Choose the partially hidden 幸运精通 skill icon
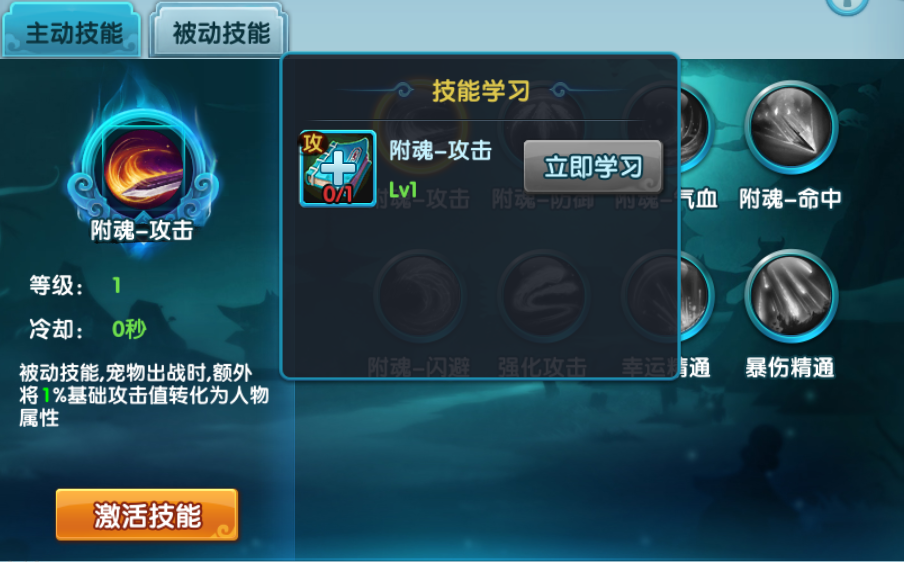904x562 pixels. (694, 296)
